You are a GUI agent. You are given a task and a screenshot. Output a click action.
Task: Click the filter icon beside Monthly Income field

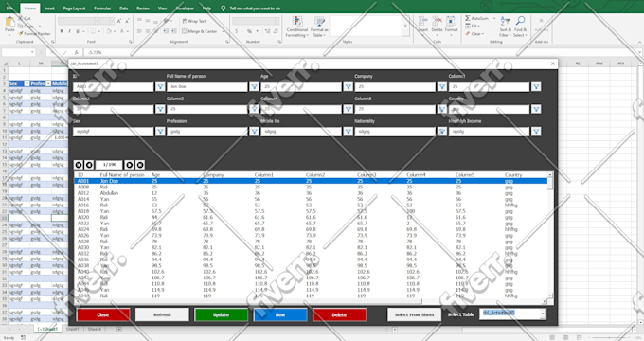(536, 132)
